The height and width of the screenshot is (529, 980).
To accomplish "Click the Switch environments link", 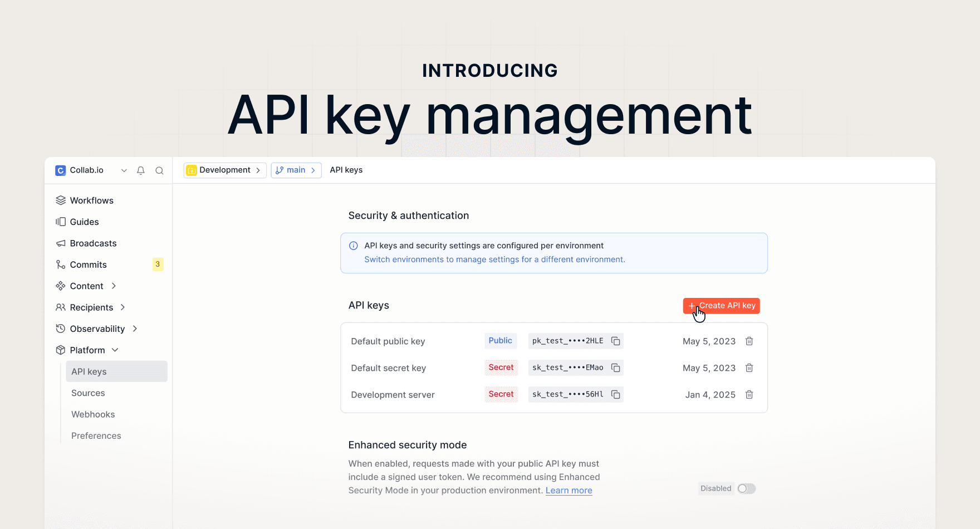I will click(x=494, y=259).
